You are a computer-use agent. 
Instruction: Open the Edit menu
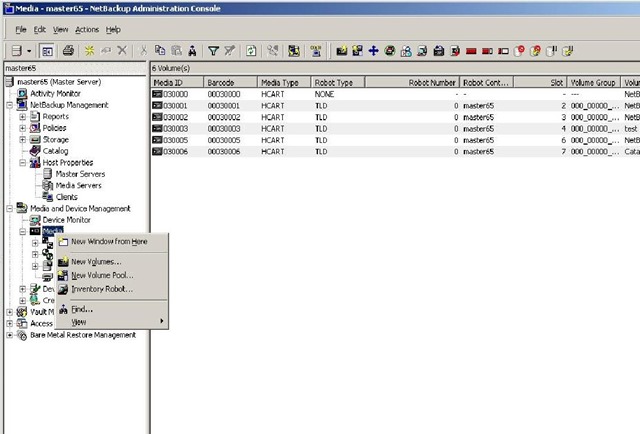click(40, 29)
